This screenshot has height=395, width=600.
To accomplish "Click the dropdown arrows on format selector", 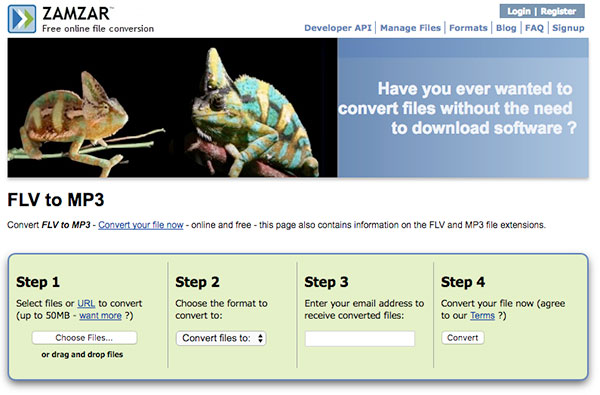I will coord(260,338).
